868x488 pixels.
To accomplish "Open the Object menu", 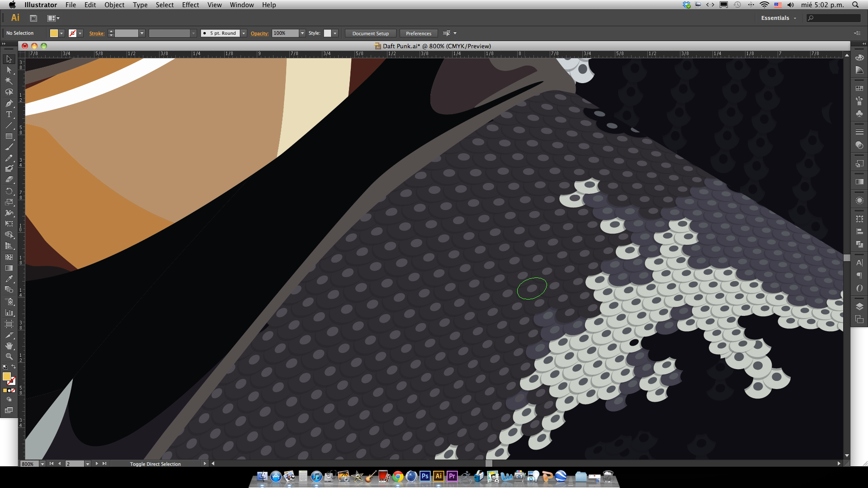I will pyautogui.click(x=114, y=5).
